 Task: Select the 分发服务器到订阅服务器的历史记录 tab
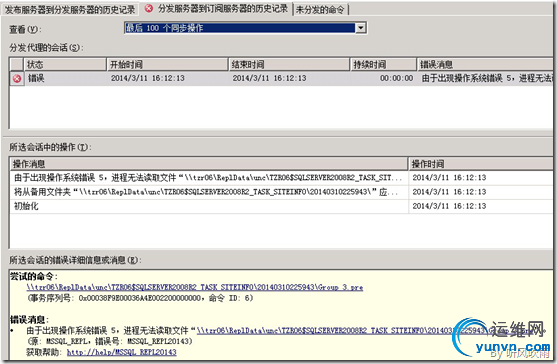coord(222,9)
